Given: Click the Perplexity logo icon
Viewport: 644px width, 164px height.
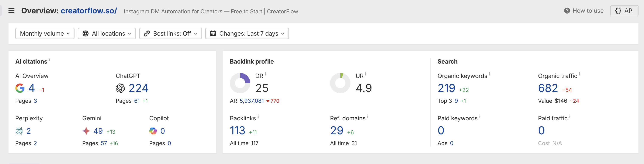Looking at the screenshot, I should coord(19,131).
